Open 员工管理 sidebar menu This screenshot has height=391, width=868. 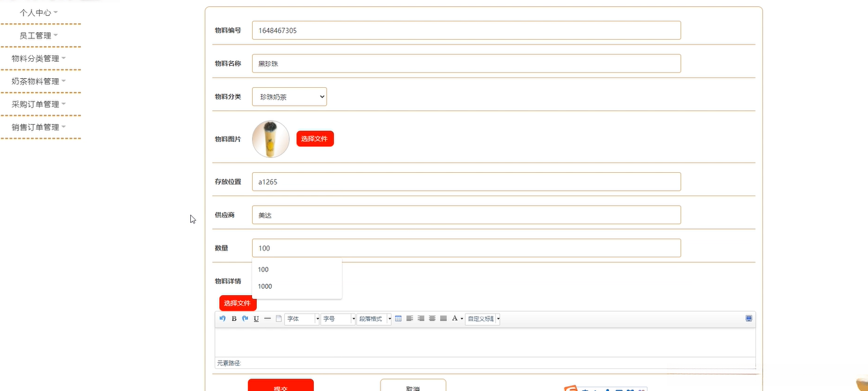[x=39, y=35]
